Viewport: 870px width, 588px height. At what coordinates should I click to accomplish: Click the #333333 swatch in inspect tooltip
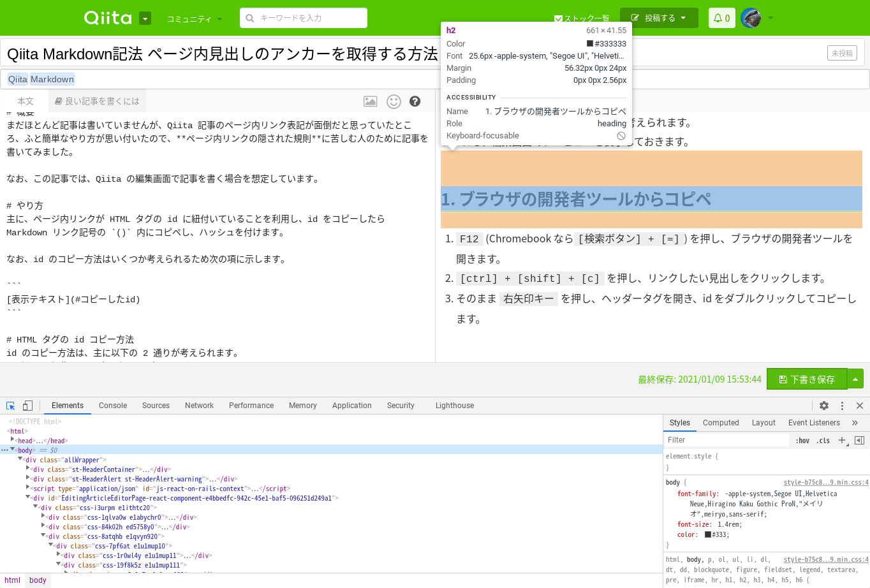[590, 43]
